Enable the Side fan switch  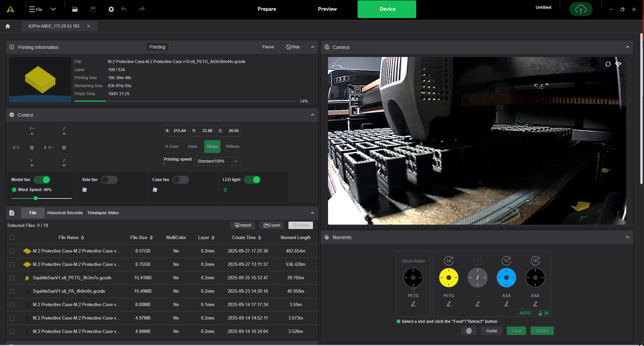click(x=109, y=180)
